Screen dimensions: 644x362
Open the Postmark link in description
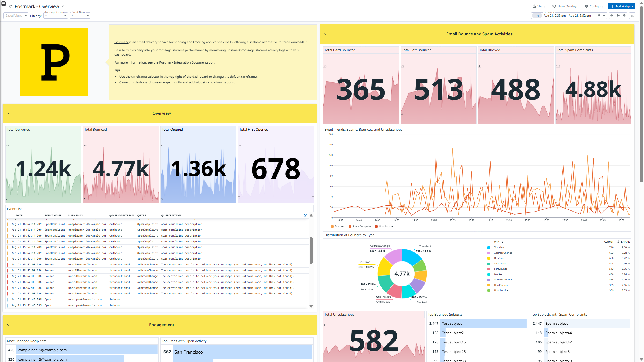click(x=121, y=42)
